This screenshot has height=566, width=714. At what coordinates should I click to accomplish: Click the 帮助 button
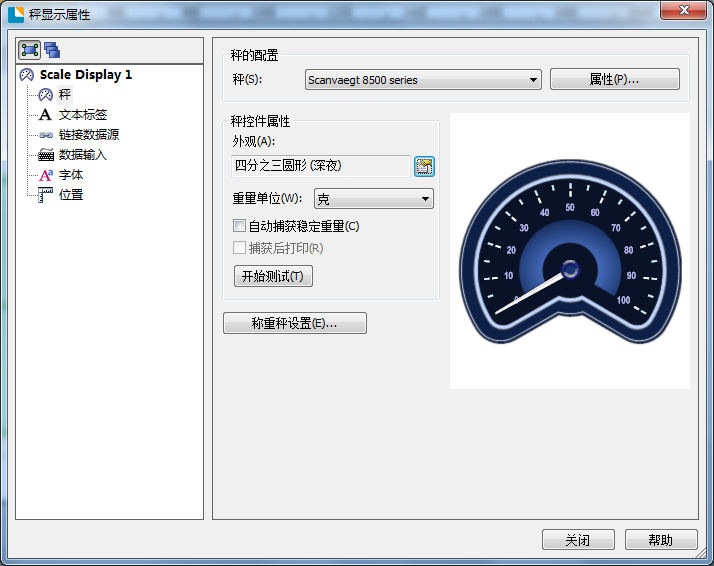point(661,540)
